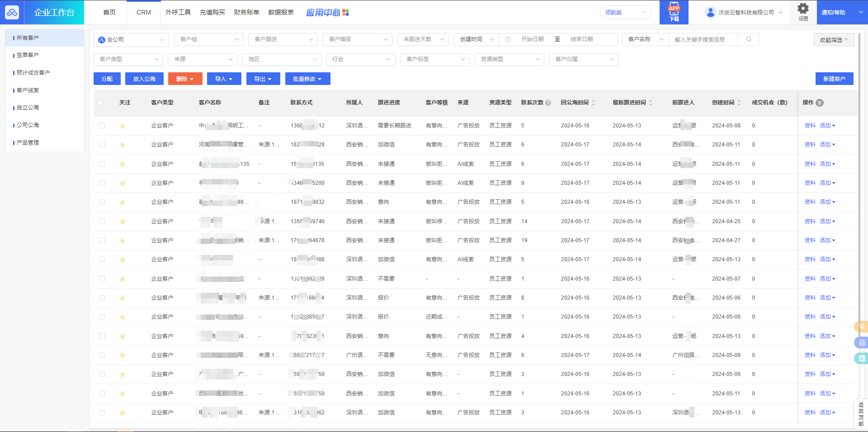Click the clock icon in date range field
Viewport: 868px width, 432px height.
508,39
